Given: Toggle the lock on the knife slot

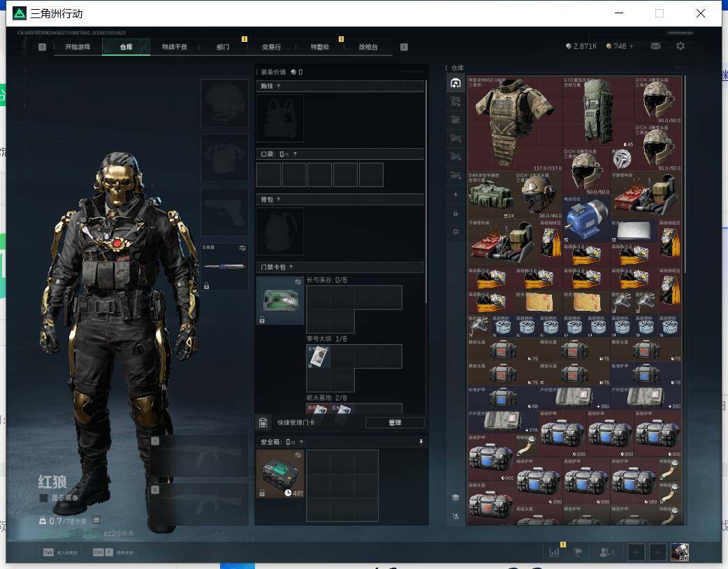Looking at the screenshot, I should coord(206,286).
